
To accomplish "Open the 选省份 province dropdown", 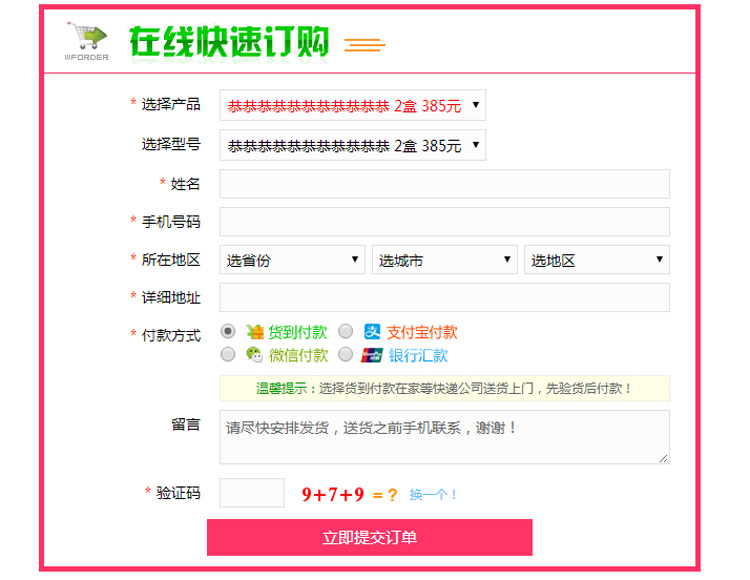I will tap(292, 260).
